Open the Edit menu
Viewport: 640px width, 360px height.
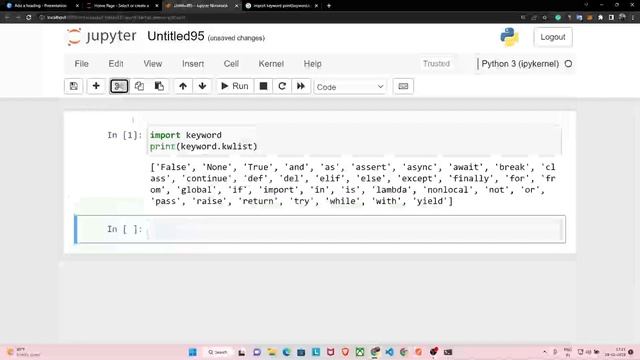tap(116, 64)
